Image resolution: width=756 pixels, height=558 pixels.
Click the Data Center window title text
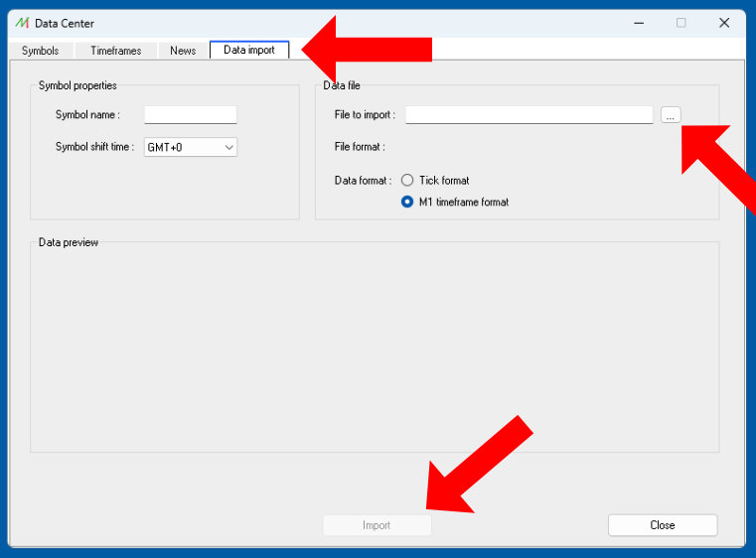coord(65,23)
